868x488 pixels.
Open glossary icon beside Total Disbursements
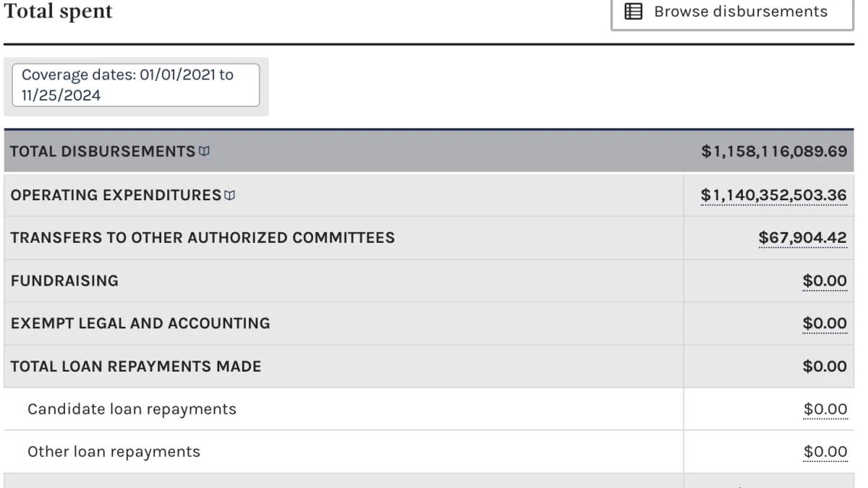tap(205, 151)
